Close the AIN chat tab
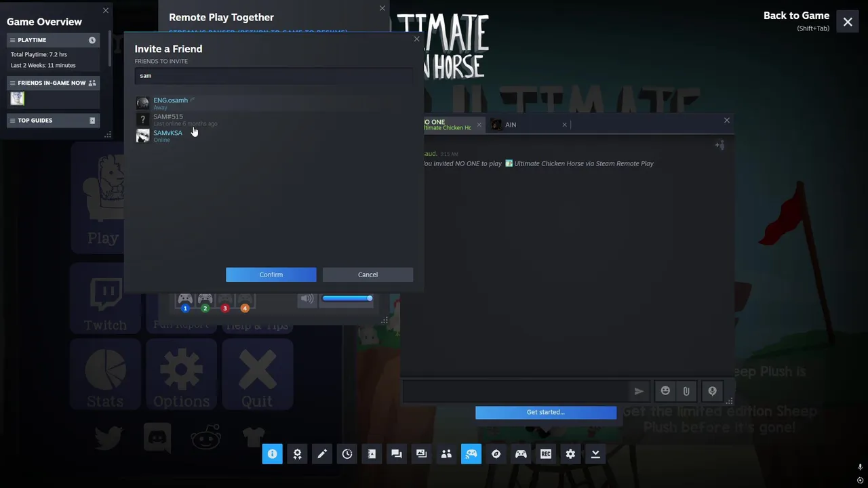Image resolution: width=868 pixels, height=488 pixels. pos(564,125)
